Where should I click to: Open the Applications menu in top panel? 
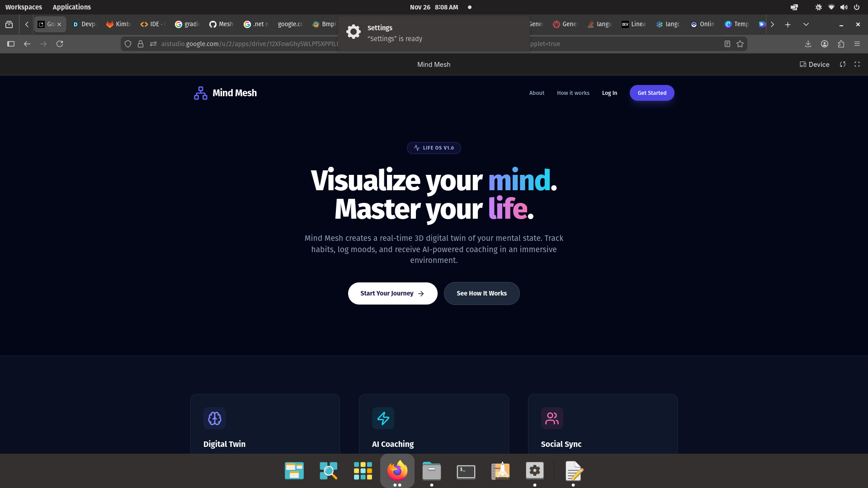coord(71,7)
